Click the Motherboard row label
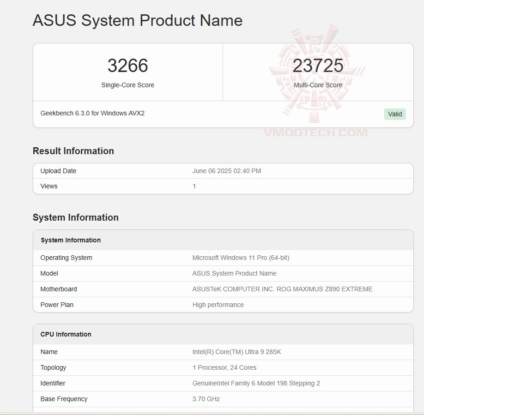Viewport: 532px width, 415px height. (59, 289)
